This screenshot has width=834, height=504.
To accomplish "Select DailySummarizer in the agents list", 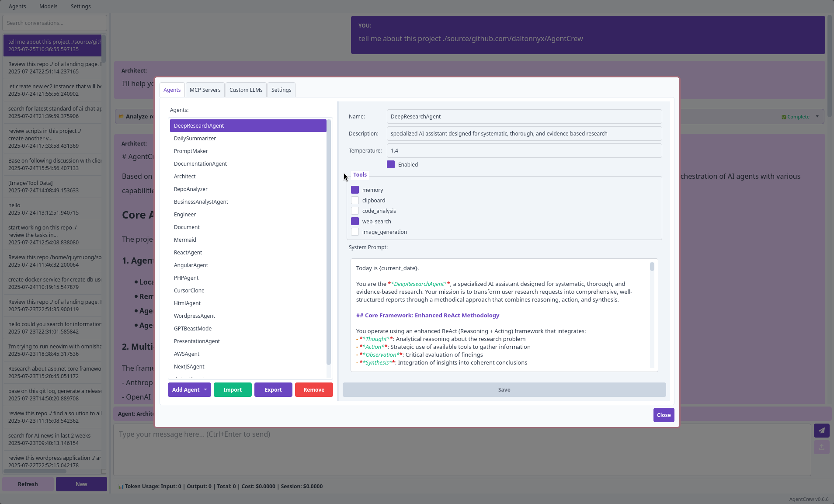I will coord(248,138).
